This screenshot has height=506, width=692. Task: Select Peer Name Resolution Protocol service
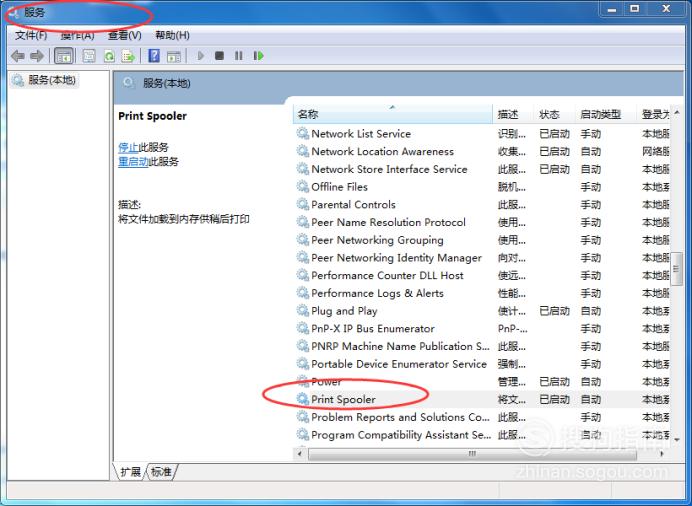point(482,222)
